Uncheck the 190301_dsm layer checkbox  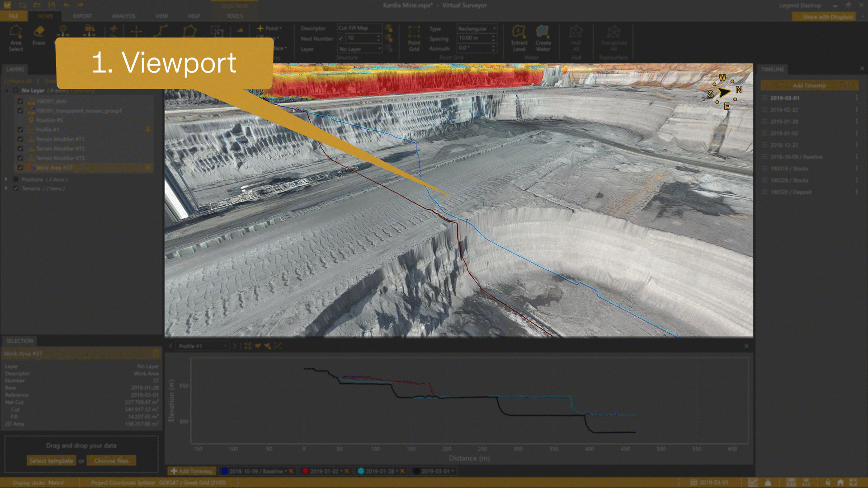point(20,101)
